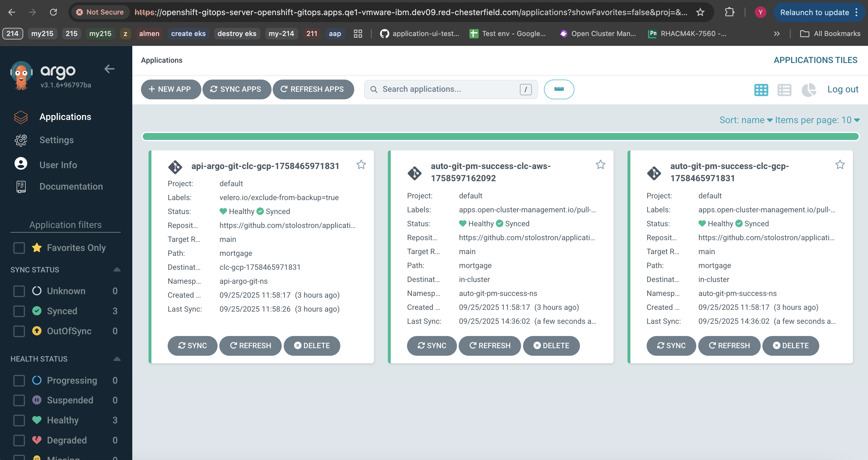The height and width of the screenshot is (460, 868).
Task: Open the User Info sidebar icon
Action: (x=21, y=164)
